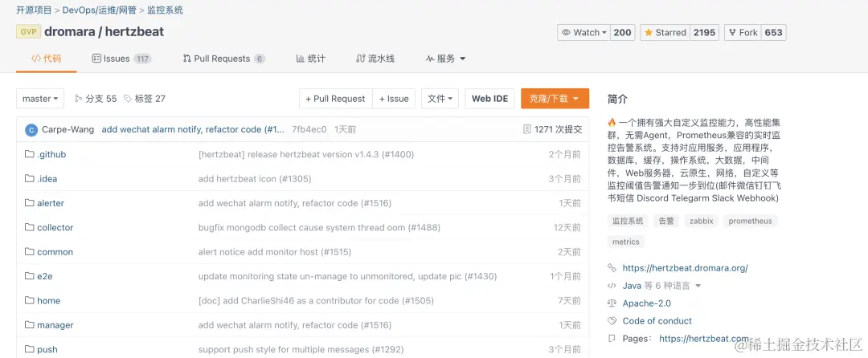Viewport: 868px width, 358px height.
Task: Select the 告警 topic tag
Action: [666, 221]
